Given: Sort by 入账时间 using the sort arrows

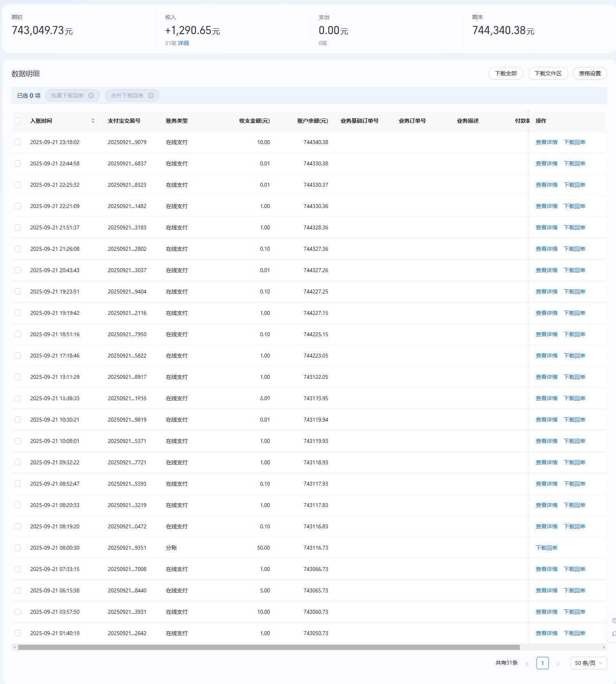Looking at the screenshot, I should (93, 121).
